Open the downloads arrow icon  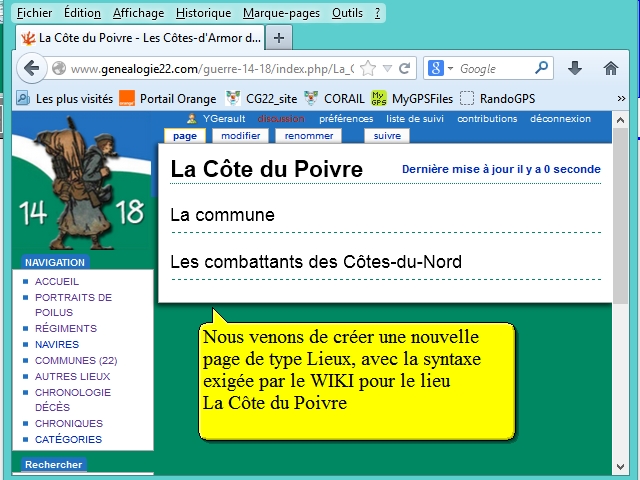(575, 68)
